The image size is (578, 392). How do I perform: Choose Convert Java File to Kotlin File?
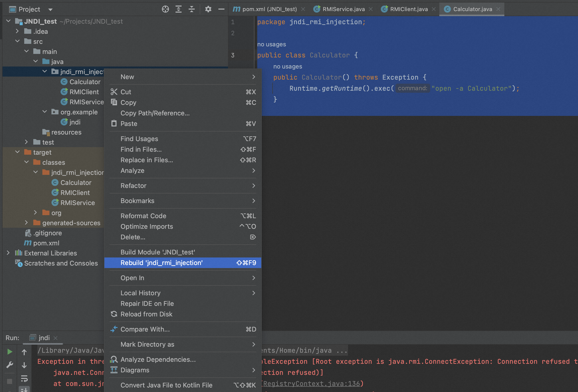coord(183,385)
